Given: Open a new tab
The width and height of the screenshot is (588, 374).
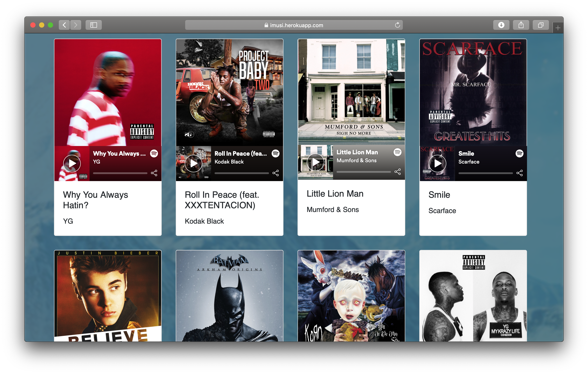Looking at the screenshot, I should [x=558, y=28].
